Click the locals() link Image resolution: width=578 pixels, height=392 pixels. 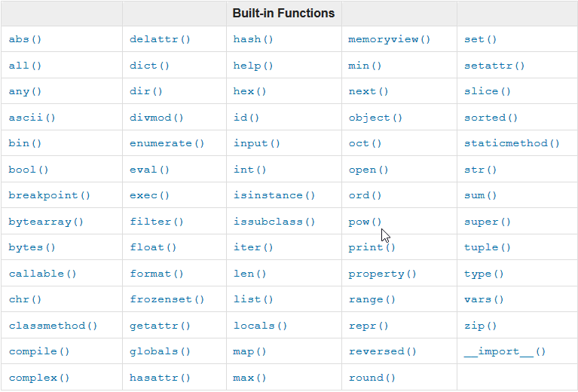coord(260,326)
